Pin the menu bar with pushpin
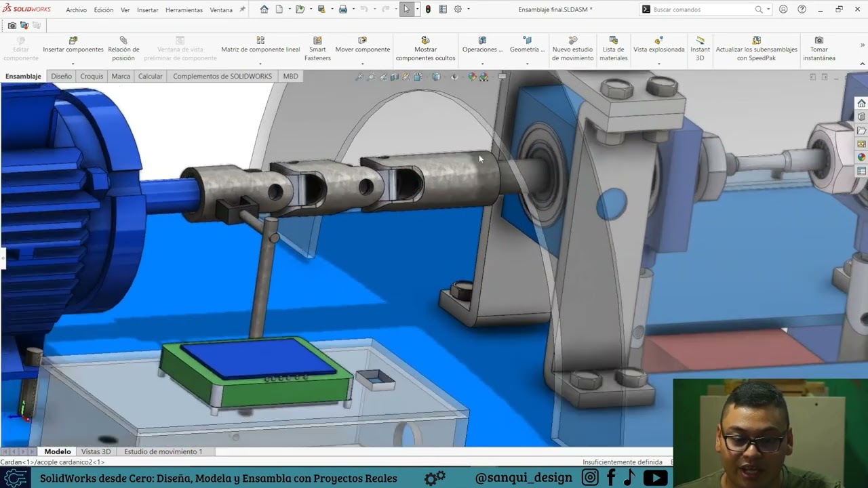The height and width of the screenshot is (488, 868). point(242,9)
